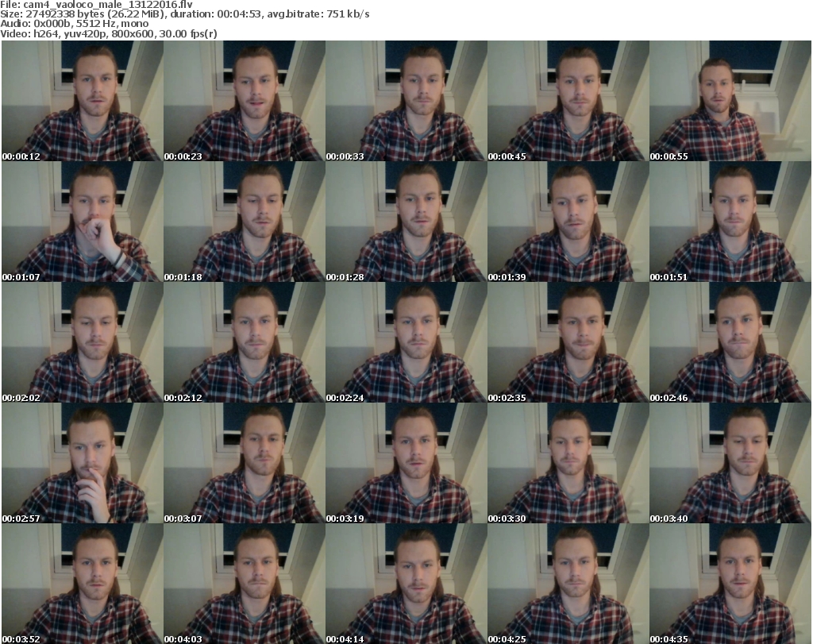View the 00:03:52 preview frame
The image size is (813, 644).
[83, 584]
